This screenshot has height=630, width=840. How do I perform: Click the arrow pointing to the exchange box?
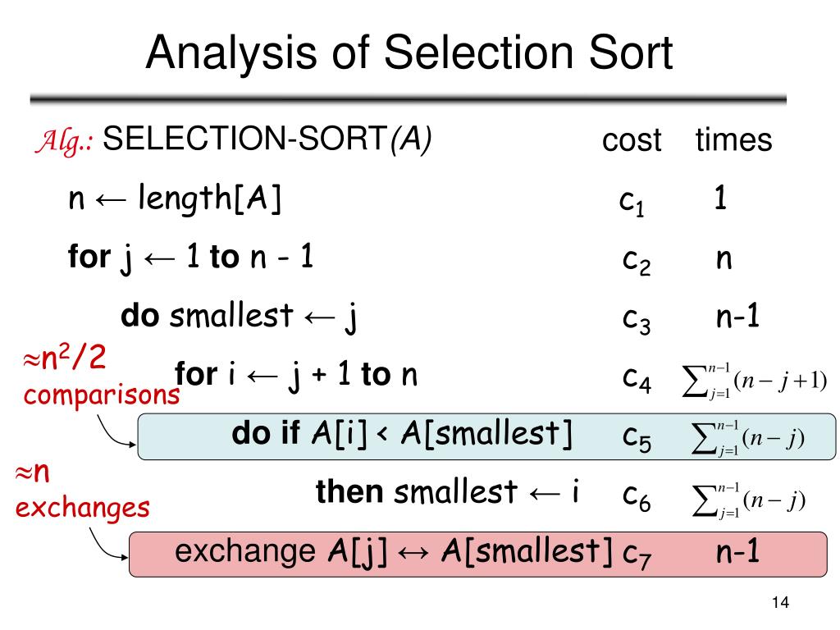point(108,544)
